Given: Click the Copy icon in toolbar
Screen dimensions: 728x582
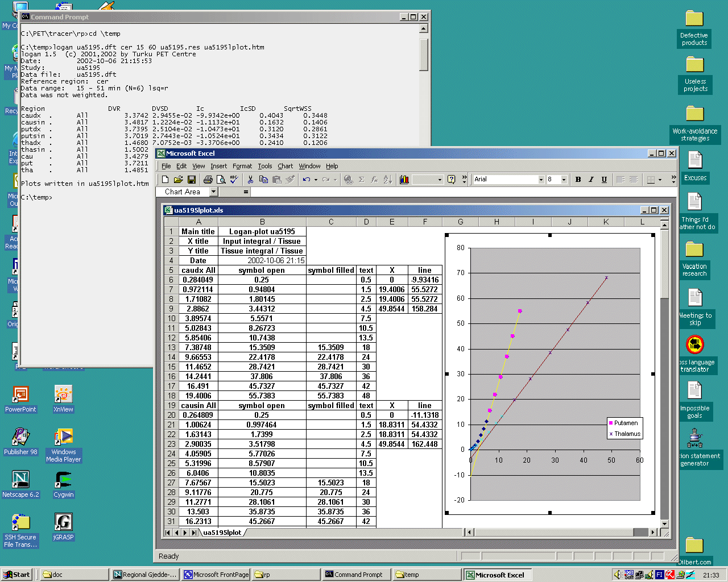Looking at the screenshot, I should (263, 180).
